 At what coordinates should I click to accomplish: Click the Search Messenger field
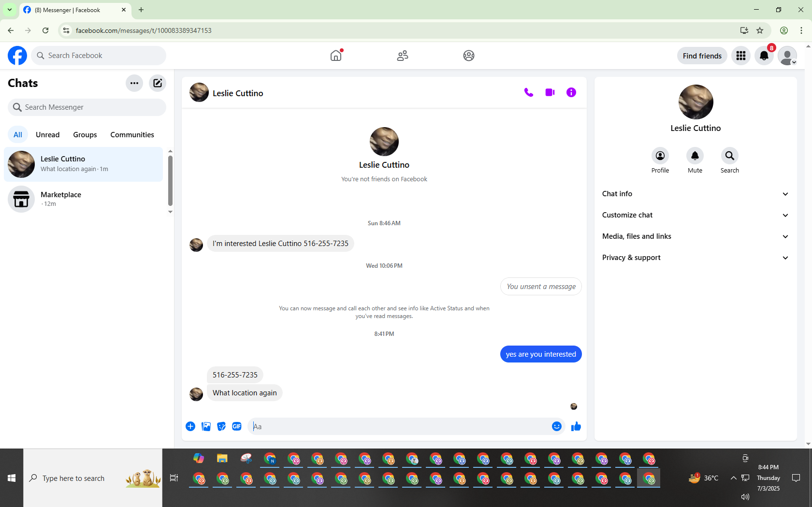tap(87, 107)
